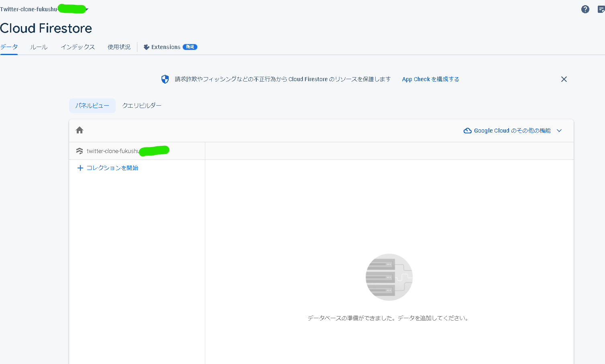Switch to the データ tab
The height and width of the screenshot is (364, 605).
[x=9, y=47]
